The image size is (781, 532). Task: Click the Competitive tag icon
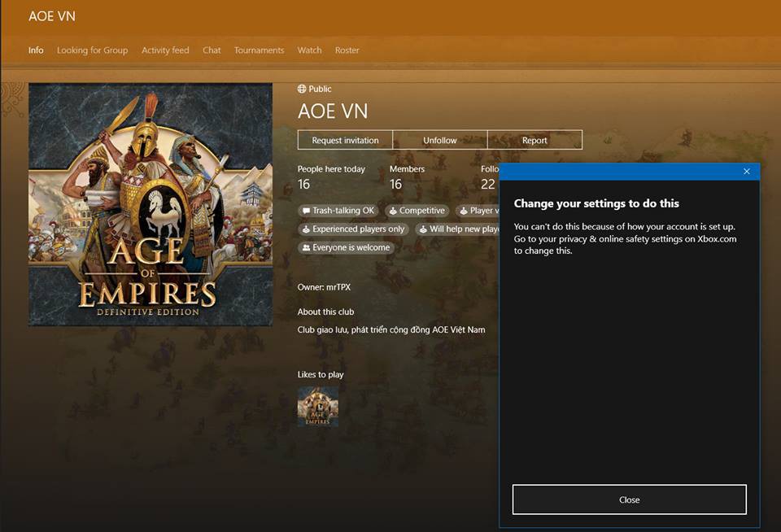coord(394,210)
